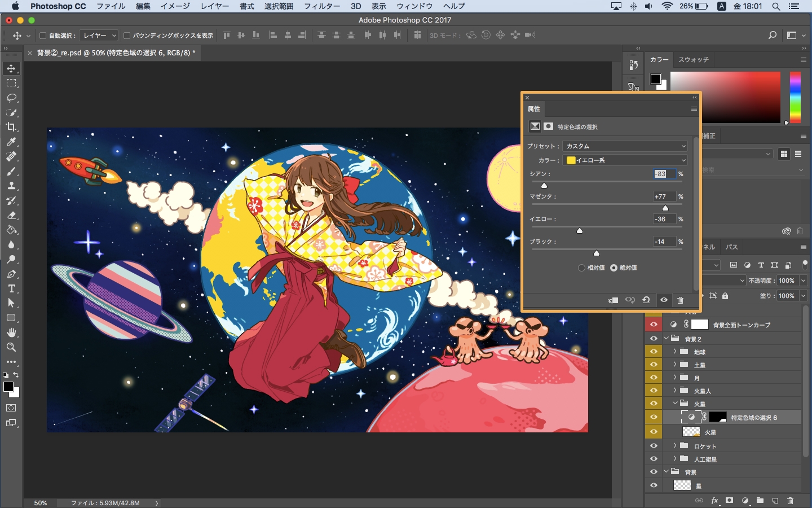Delete the adjustment layer via properties trash icon
Viewport: 812px width, 508px height.
coord(680,300)
